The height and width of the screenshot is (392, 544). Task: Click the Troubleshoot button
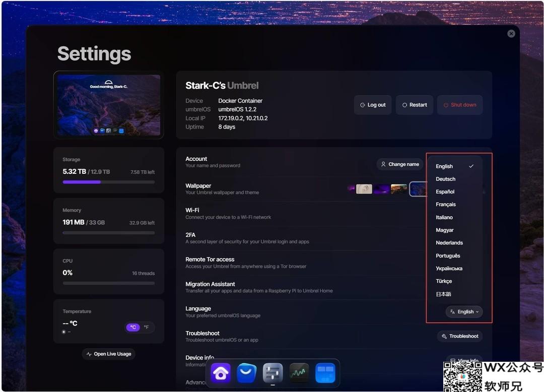tap(460, 336)
